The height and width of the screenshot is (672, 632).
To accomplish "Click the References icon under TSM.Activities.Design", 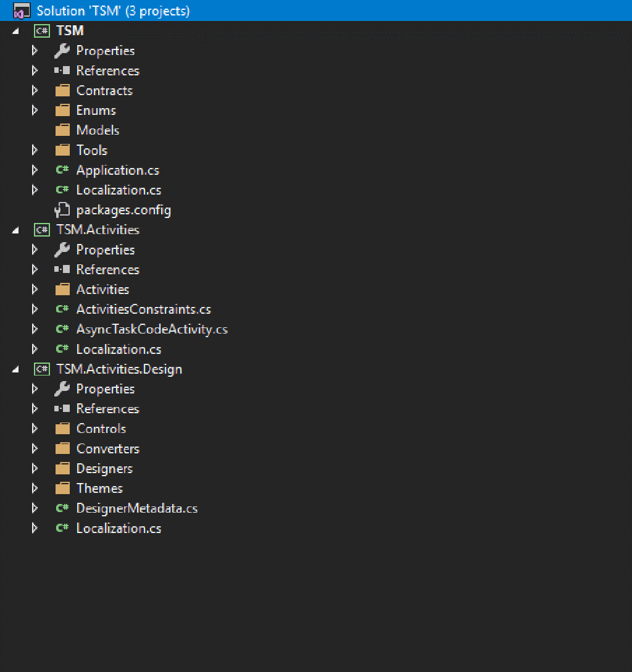I will tap(62, 409).
